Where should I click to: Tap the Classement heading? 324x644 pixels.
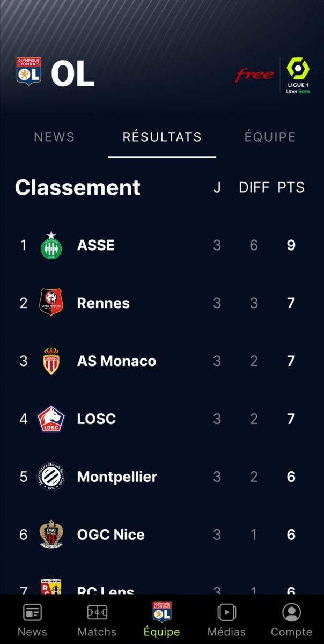78,187
